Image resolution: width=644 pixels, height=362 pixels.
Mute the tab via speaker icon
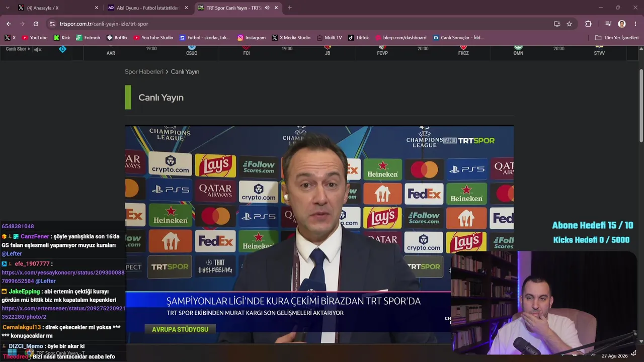coord(267,8)
